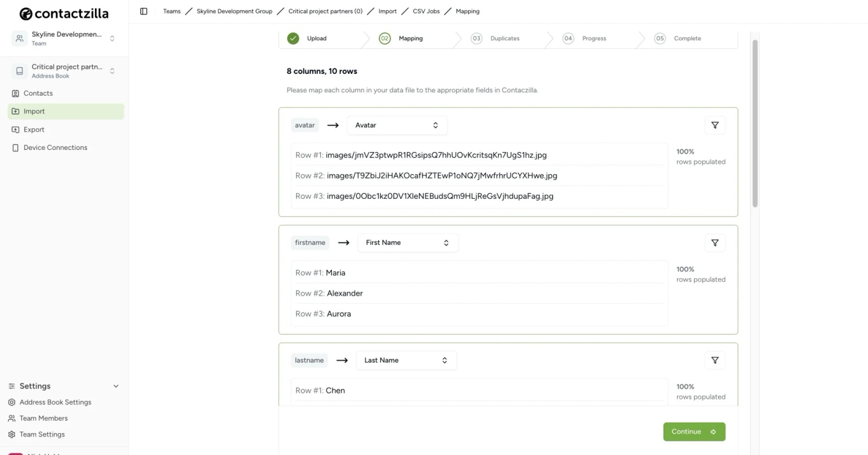The height and width of the screenshot is (455, 868).
Task: Toggle the sidebar panel icon
Action: [144, 11]
